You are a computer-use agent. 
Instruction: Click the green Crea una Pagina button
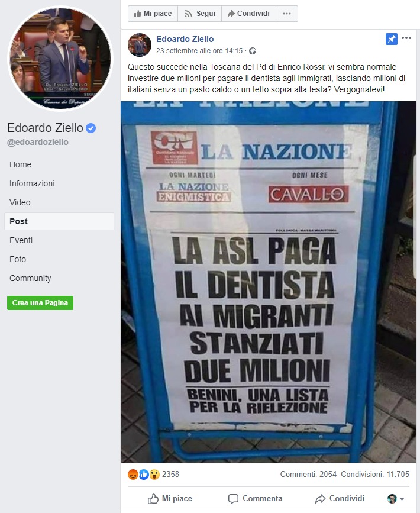coord(40,303)
